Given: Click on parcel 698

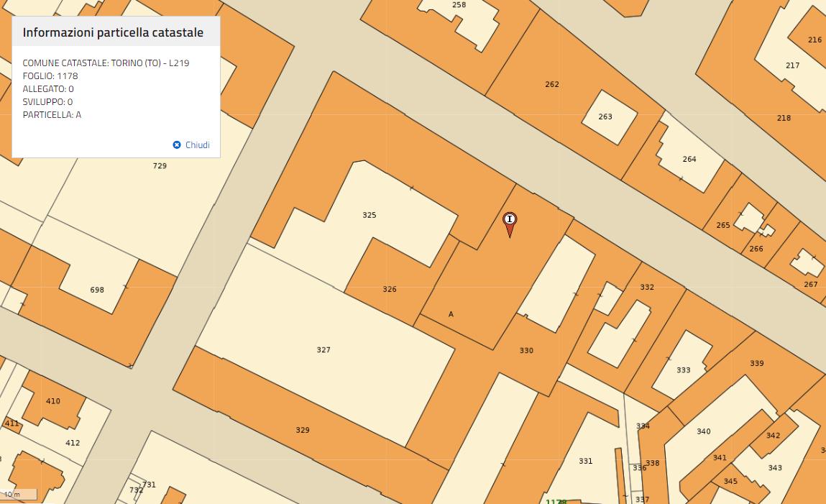Looking at the screenshot, I should tap(97, 290).
